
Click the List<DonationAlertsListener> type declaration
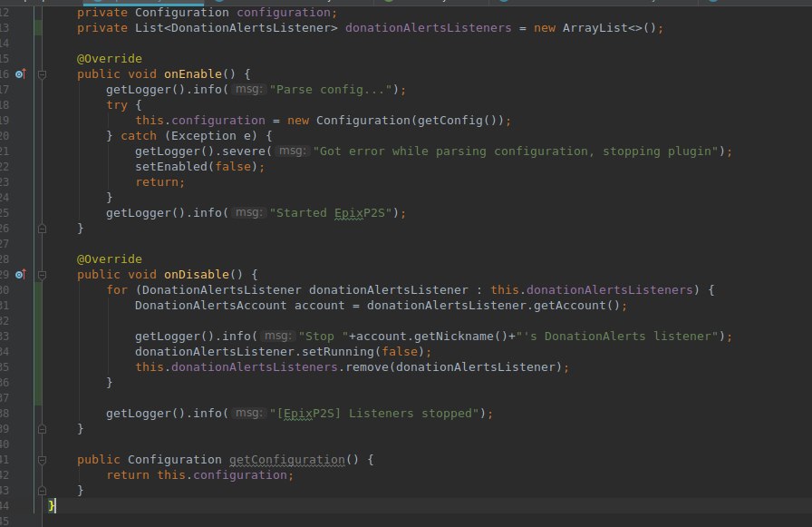click(237, 28)
